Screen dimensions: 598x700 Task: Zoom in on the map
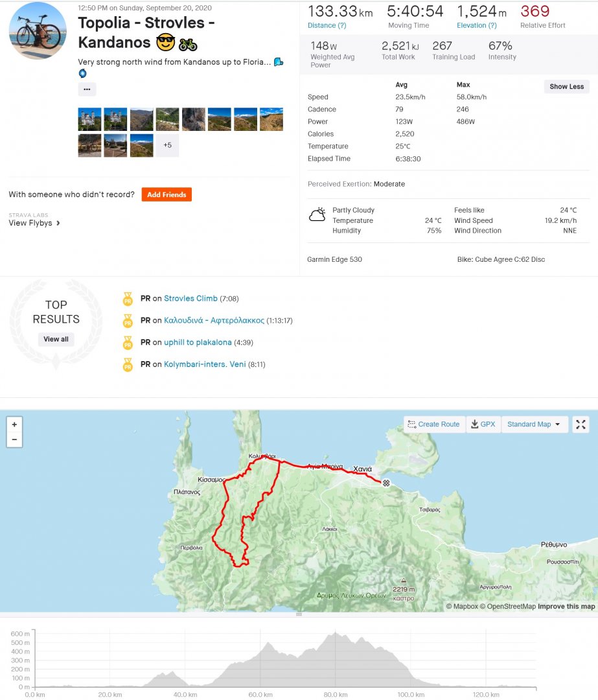click(14, 425)
